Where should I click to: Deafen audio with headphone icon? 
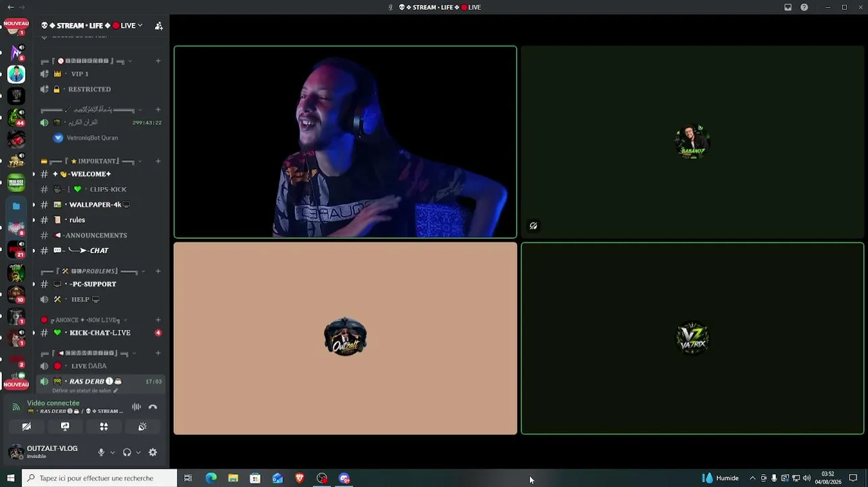pyautogui.click(x=127, y=453)
